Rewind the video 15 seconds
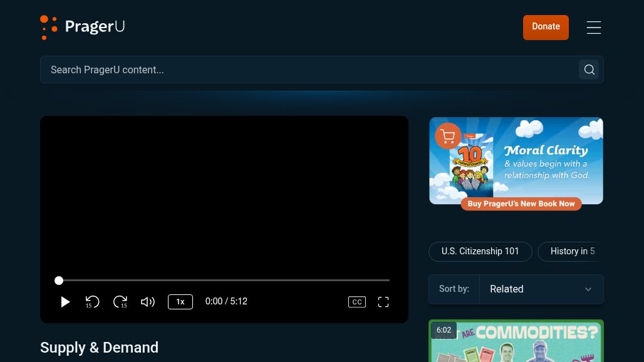 pos(93,301)
